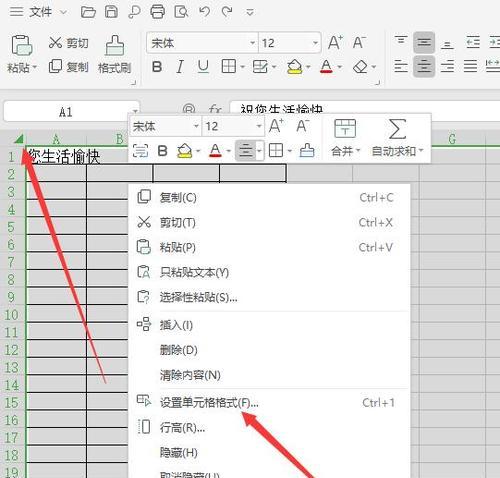Click the print icon in quick access bar
This screenshot has height=478, width=500.
coord(157,12)
